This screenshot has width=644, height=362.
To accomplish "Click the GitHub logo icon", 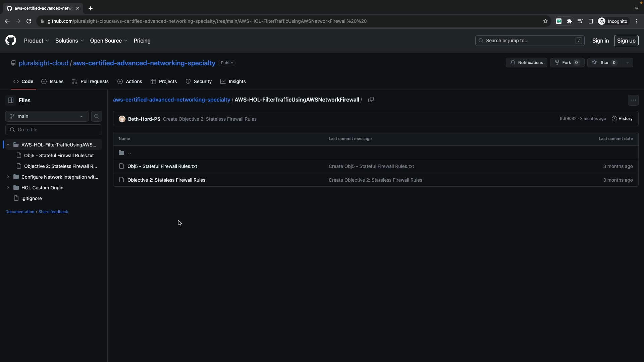I will [11, 41].
